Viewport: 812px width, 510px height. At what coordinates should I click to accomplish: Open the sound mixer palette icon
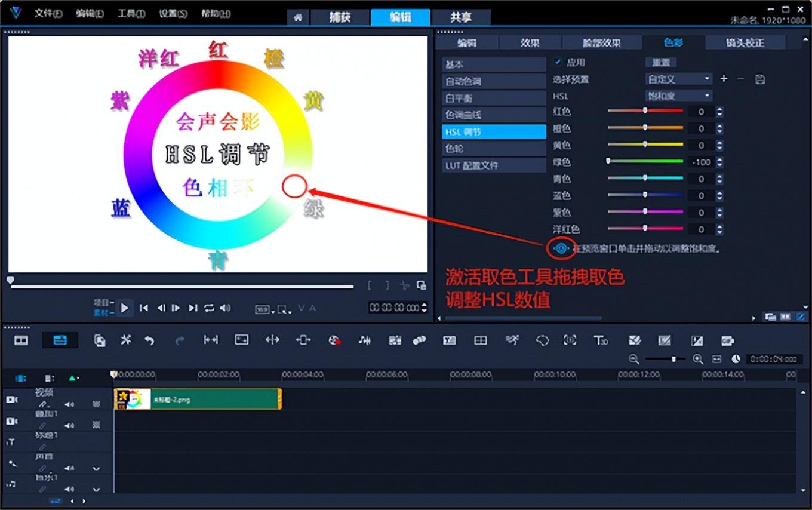pos(334,340)
